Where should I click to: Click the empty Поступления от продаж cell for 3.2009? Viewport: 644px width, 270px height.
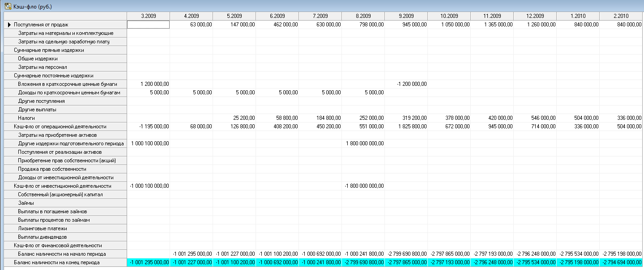click(x=148, y=25)
